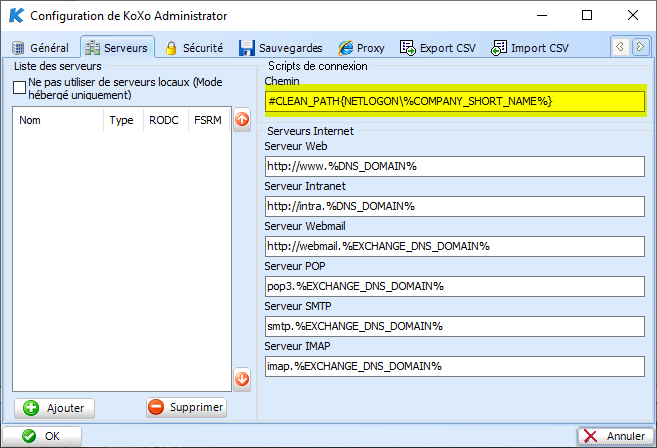Click the RODC column header
Screen dimensions: 657x448
tap(166, 120)
